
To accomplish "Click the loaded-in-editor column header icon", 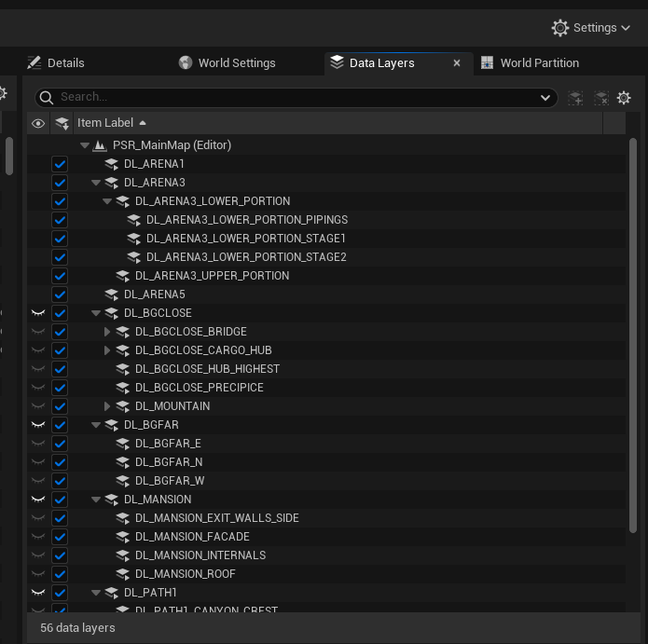I will [x=62, y=123].
